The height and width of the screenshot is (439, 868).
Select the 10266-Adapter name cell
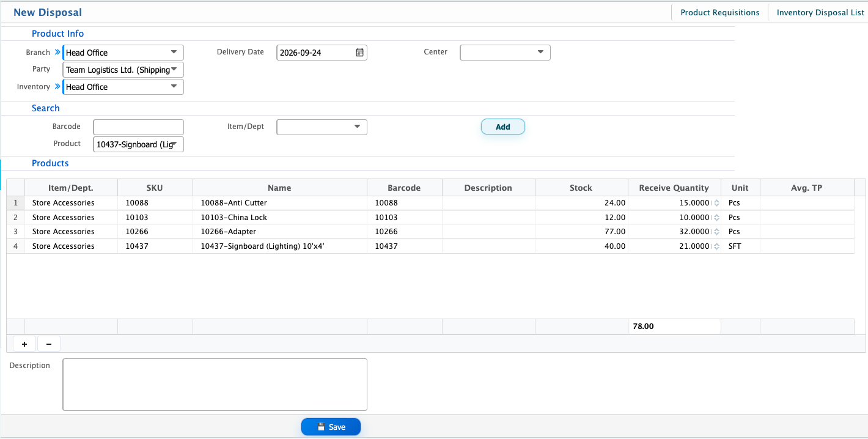pos(280,232)
